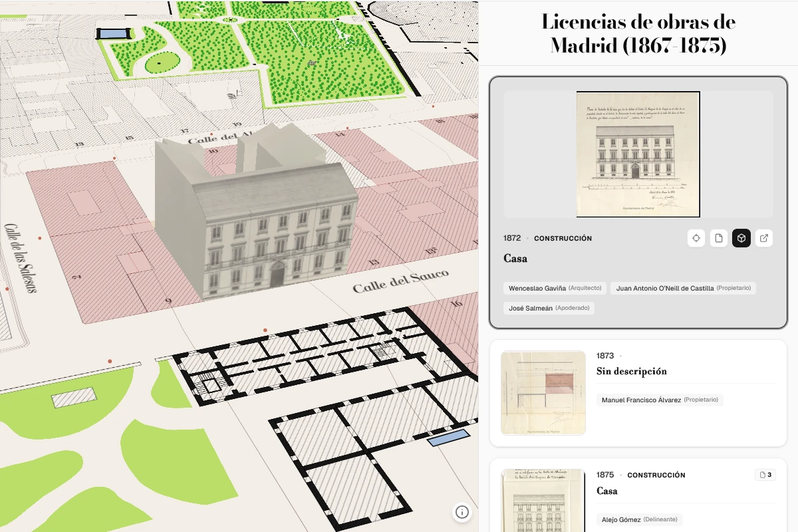The image size is (798, 532).
Task: Click the CONSTRUCCIÓN label on the 1872 card
Action: click(563, 238)
